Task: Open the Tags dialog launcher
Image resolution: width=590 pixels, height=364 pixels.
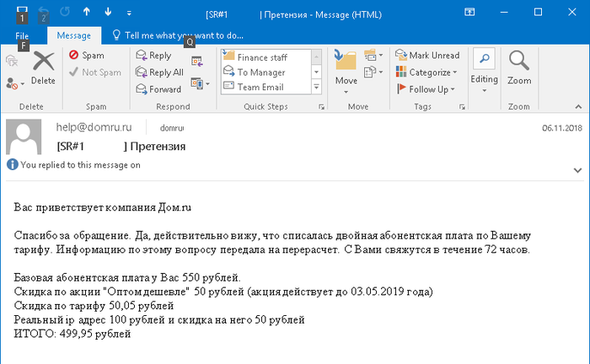Action: [462, 107]
